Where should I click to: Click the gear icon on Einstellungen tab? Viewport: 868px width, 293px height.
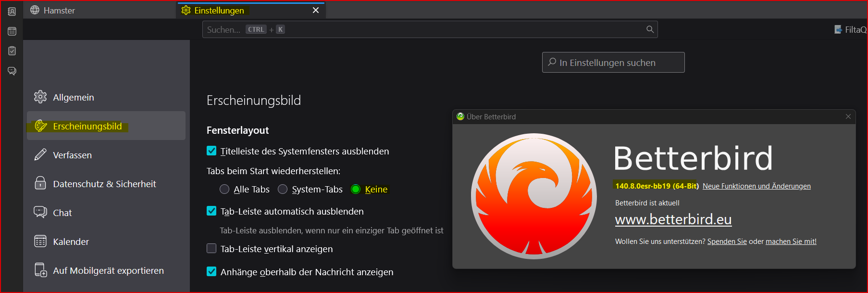tap(186, 10)
